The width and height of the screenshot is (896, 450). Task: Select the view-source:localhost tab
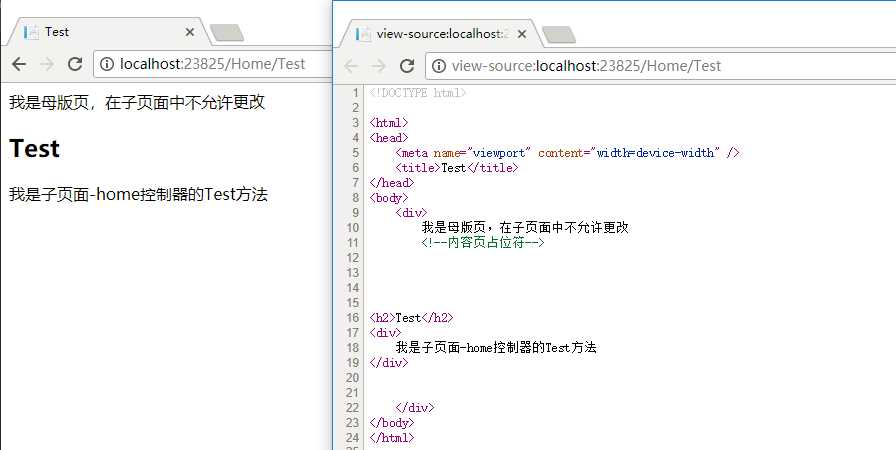click(x=437, y=34)
